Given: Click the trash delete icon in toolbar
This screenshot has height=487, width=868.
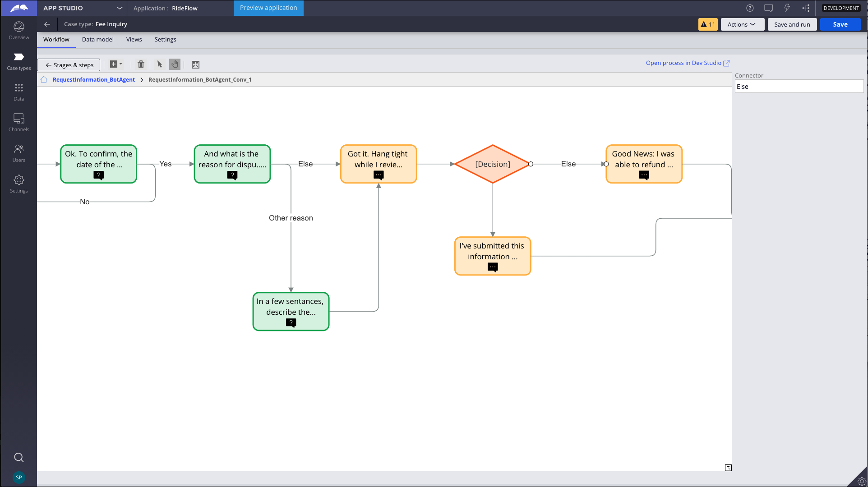Looking at the screenshot, I should pyautogui.click(x=141, y=64).
